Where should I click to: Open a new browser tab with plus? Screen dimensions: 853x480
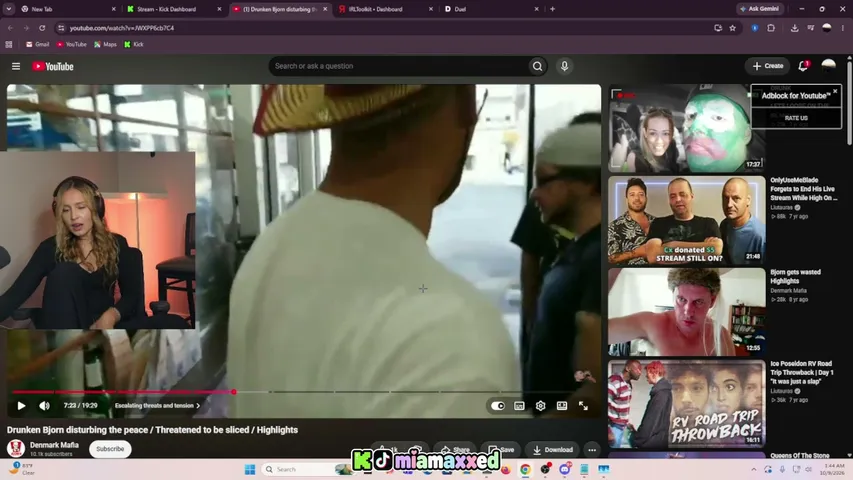[552, 9]
